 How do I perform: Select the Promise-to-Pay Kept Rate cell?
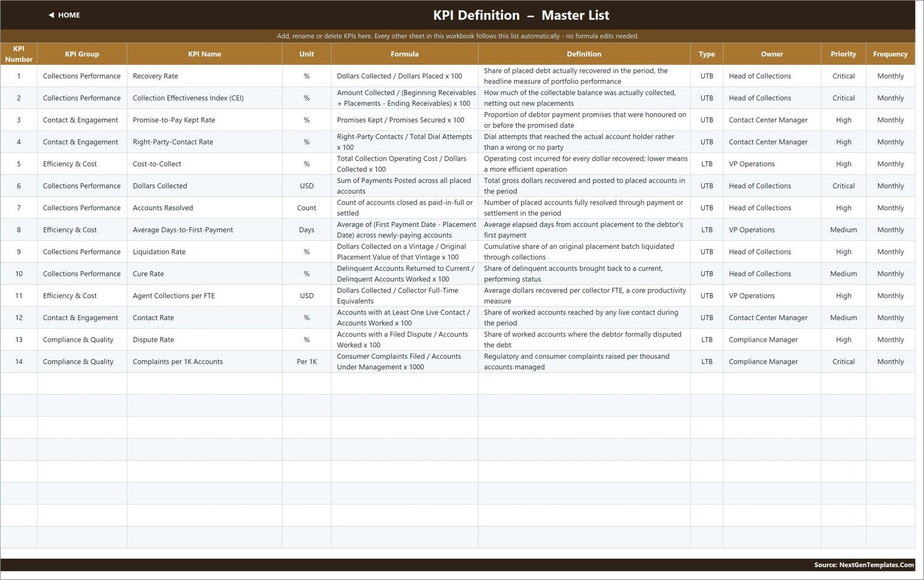click(x=204, y=120)
